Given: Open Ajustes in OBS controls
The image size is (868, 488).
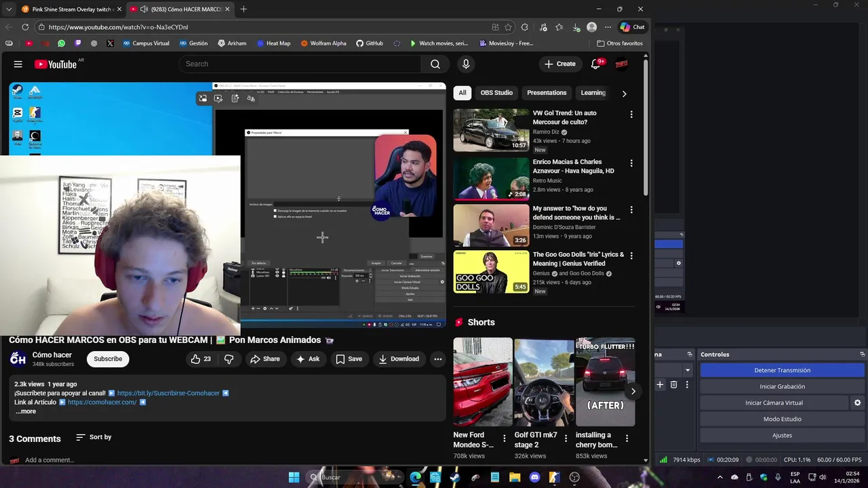Looking at the screenshot, I should [x=782, y=435].
